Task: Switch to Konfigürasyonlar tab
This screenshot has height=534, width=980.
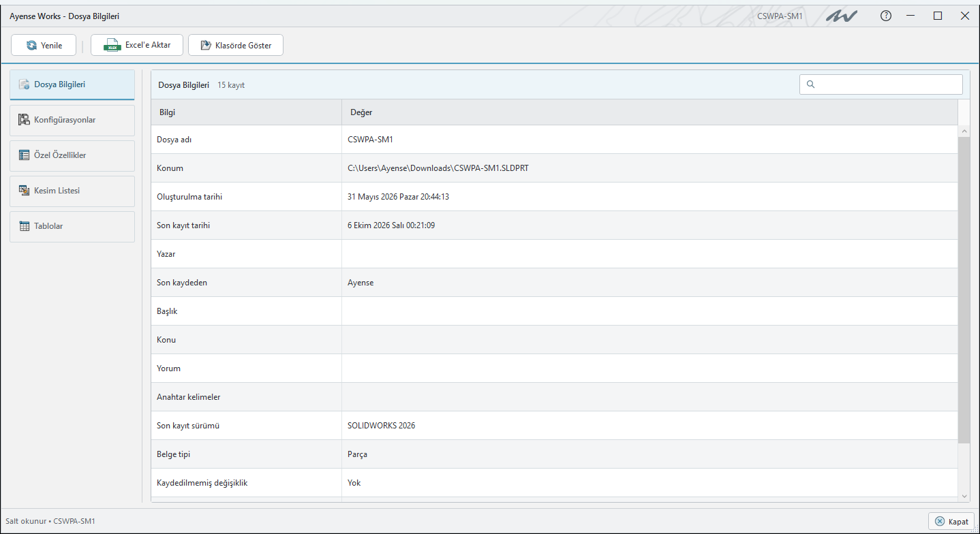Action: point(72,120)
